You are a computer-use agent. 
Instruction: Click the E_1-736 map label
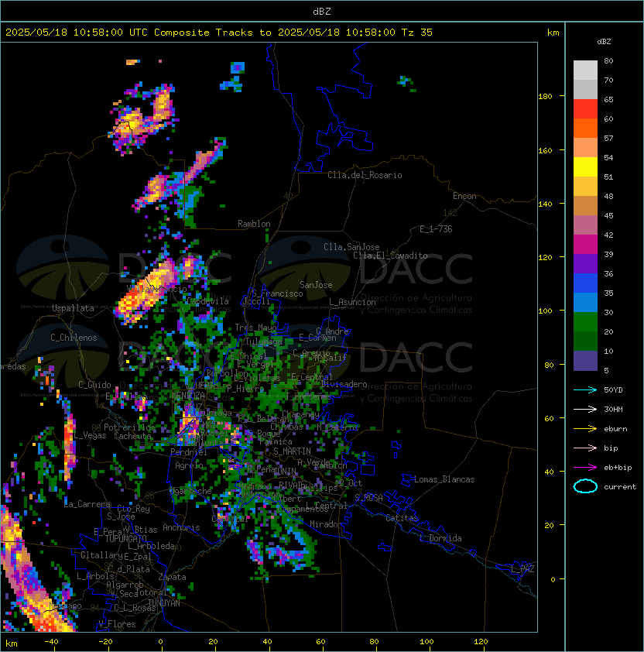[x=436, y=229]
